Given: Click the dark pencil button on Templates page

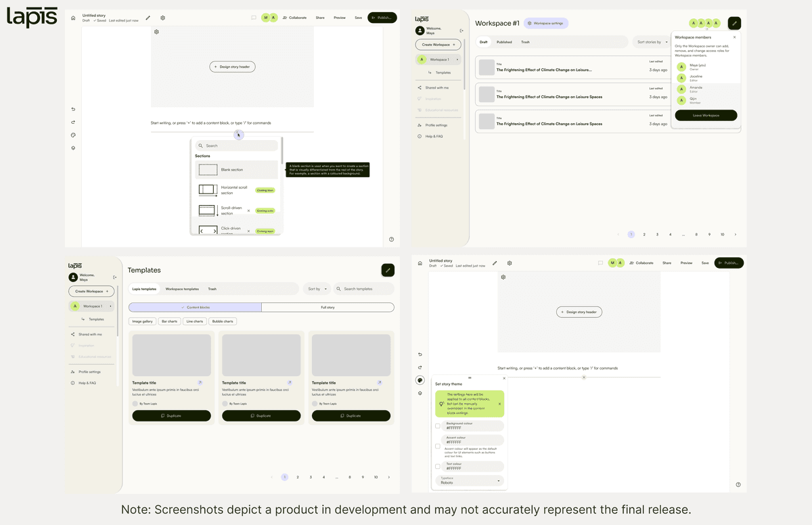Looking at the screenshot, I should coord(388,270).
